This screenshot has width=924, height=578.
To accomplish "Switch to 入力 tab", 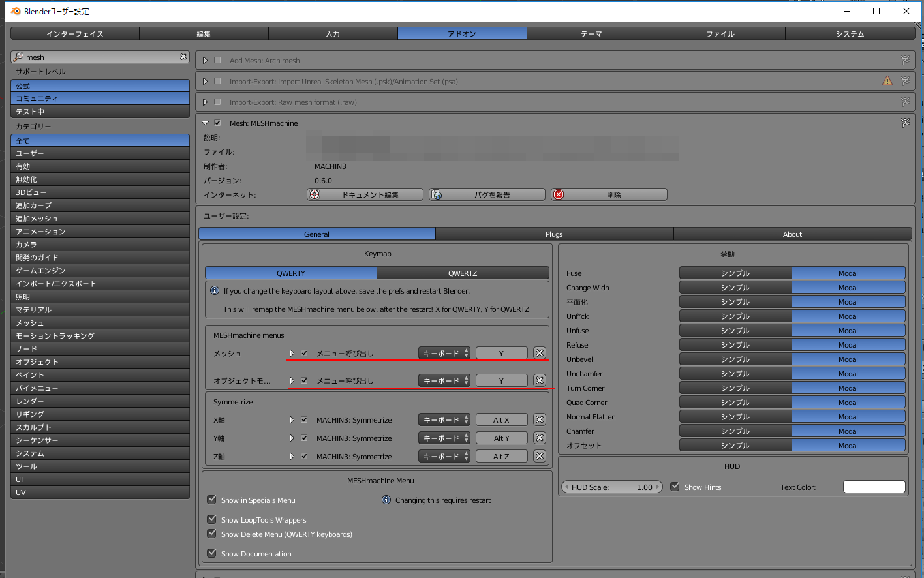I will (x=333, y=33).
